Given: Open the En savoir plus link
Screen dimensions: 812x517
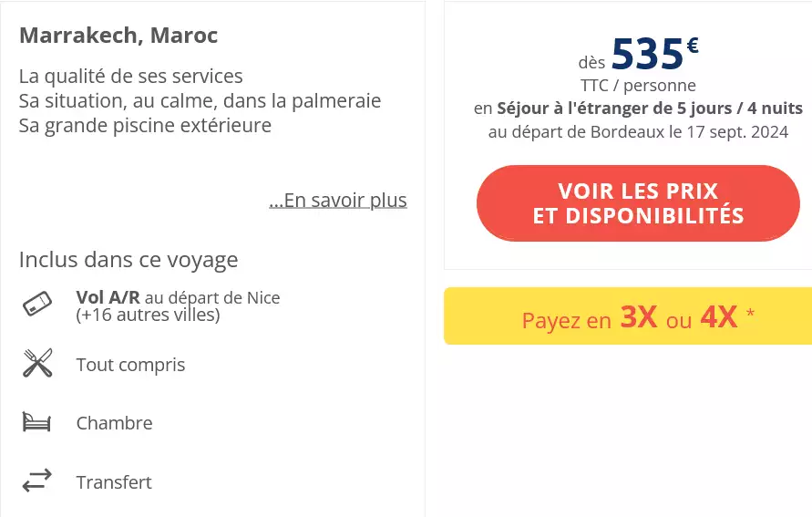Looking at the screenshot, I should [x=338, y=201].
